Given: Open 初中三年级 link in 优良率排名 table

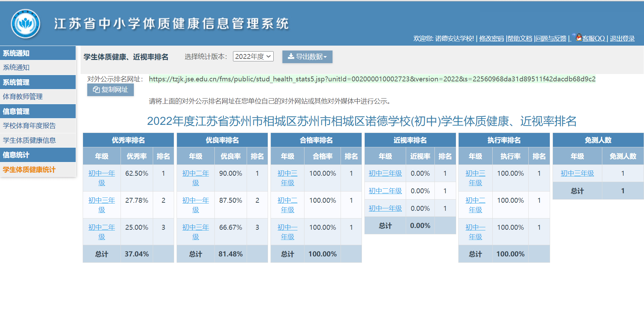Looking at the screenshot, I should pyautogui.click(x=196, y=232).
